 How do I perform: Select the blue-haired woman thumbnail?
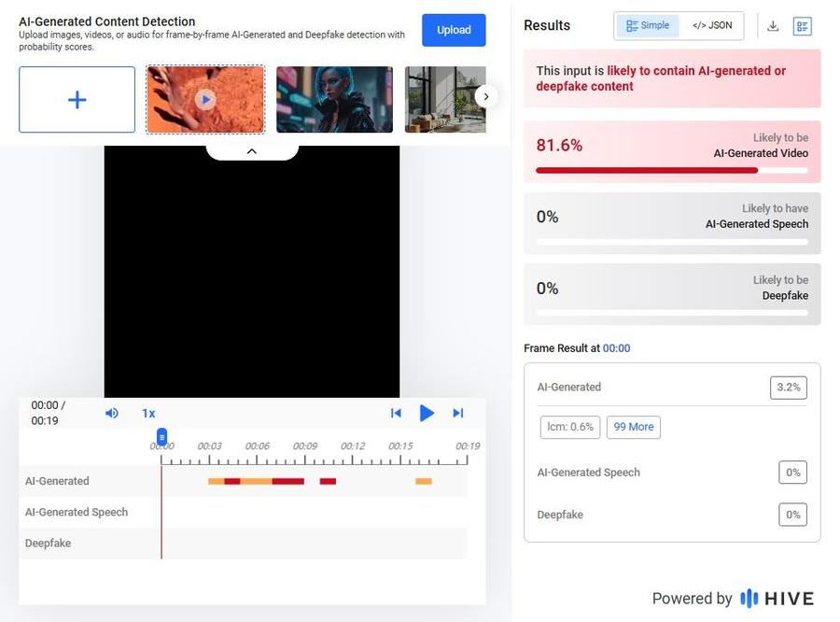click(334, 99)
